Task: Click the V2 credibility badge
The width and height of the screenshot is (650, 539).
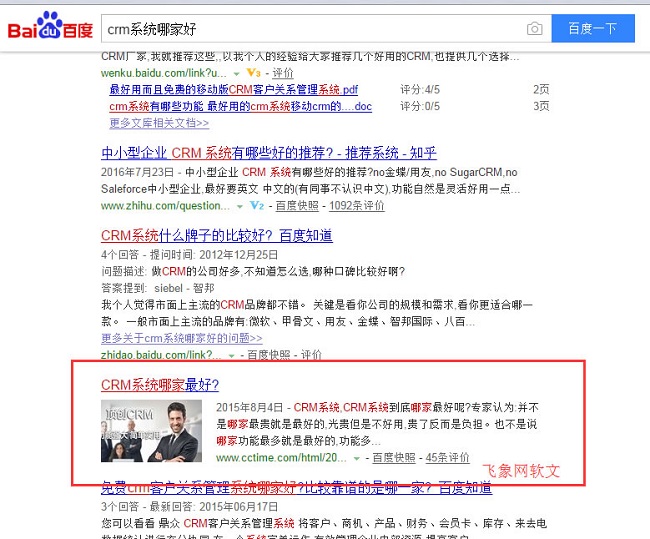Action: click(257, 205)
